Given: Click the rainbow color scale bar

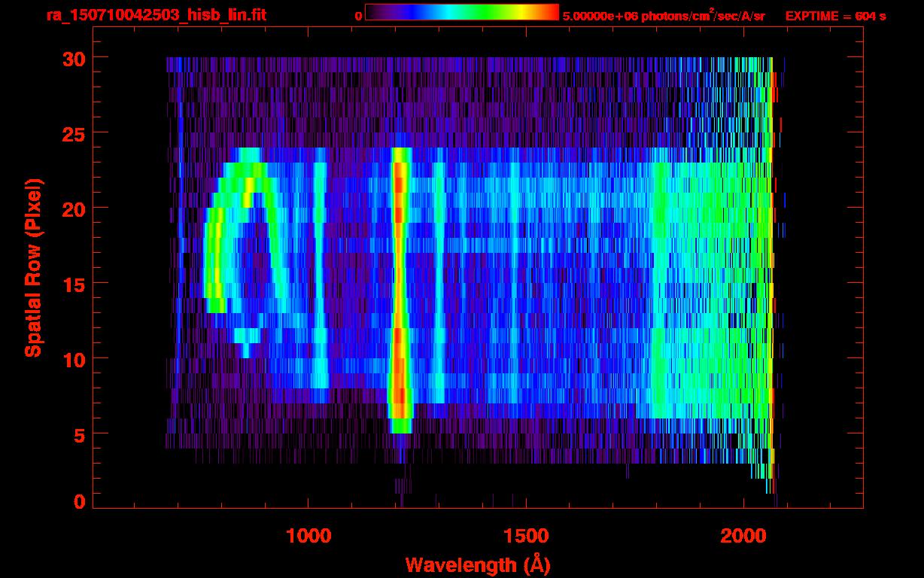Looking at the screenshot, I should tap(462, 12).
